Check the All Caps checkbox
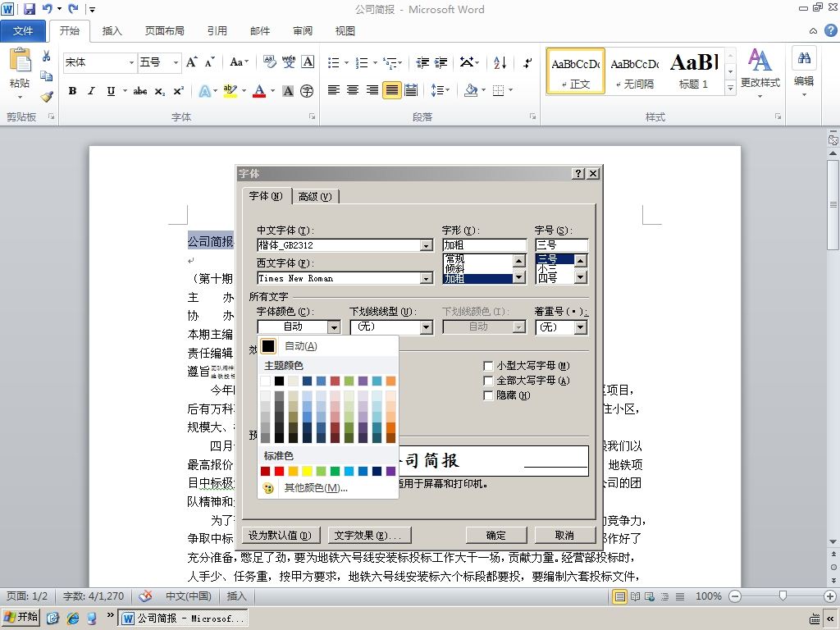The width and height of the screenshot is (840, 630). (488, 381)
